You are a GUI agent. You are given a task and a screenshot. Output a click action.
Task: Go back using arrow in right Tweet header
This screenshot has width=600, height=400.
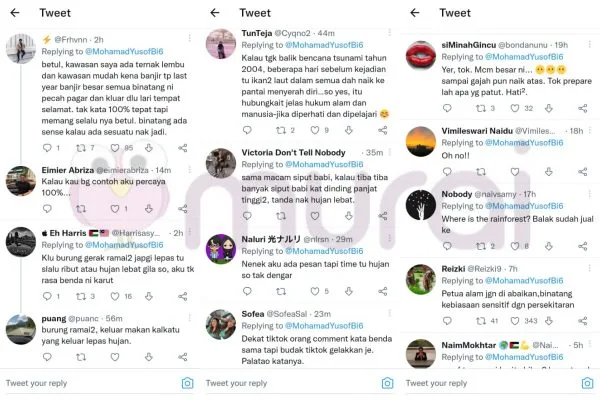point(415,13)
